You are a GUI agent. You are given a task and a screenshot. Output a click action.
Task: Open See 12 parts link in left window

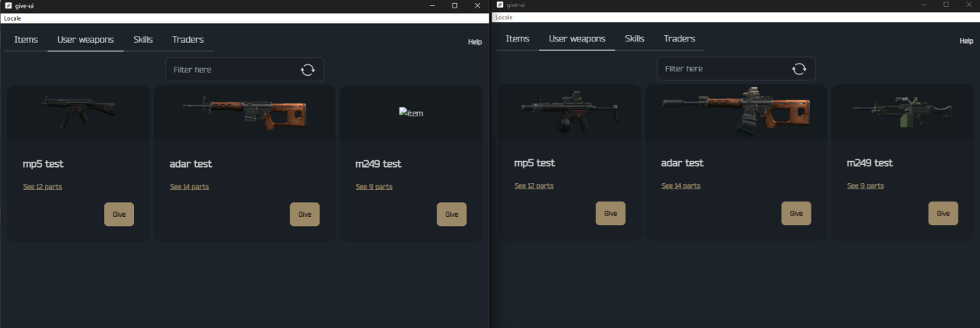point(42,187)
